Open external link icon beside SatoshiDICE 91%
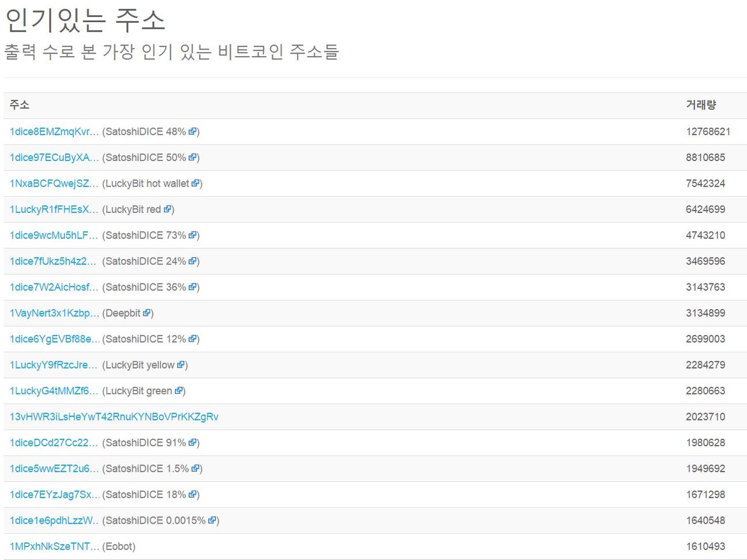The height and width of the screenshot is (560, 747). tap(193, 443)
